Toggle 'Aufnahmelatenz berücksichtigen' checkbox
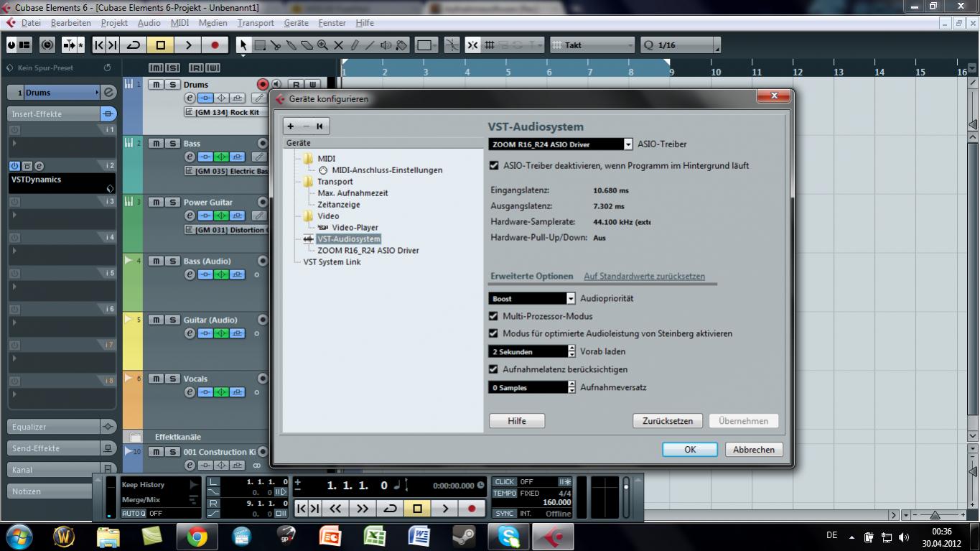The image size is (980, 551). tap(493, 369)
